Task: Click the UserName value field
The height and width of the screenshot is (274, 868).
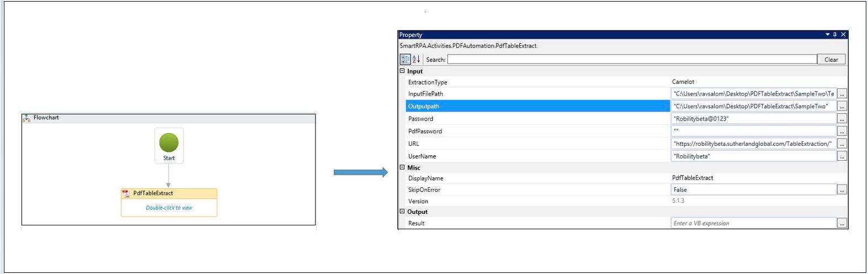Action: [x=753, y=156]
